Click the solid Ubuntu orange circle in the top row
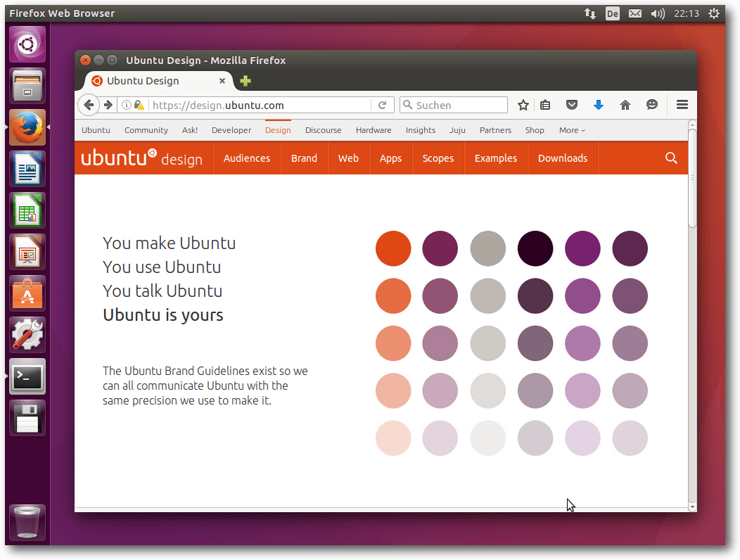Image resolution: width=740 pixels, height=560 pixels. coord(393,248)
